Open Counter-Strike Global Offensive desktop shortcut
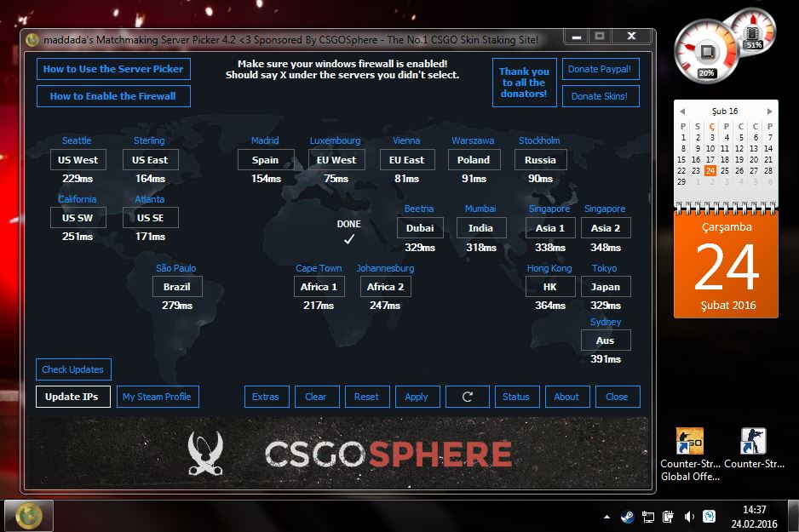799x532 pixels. (688, 443)
